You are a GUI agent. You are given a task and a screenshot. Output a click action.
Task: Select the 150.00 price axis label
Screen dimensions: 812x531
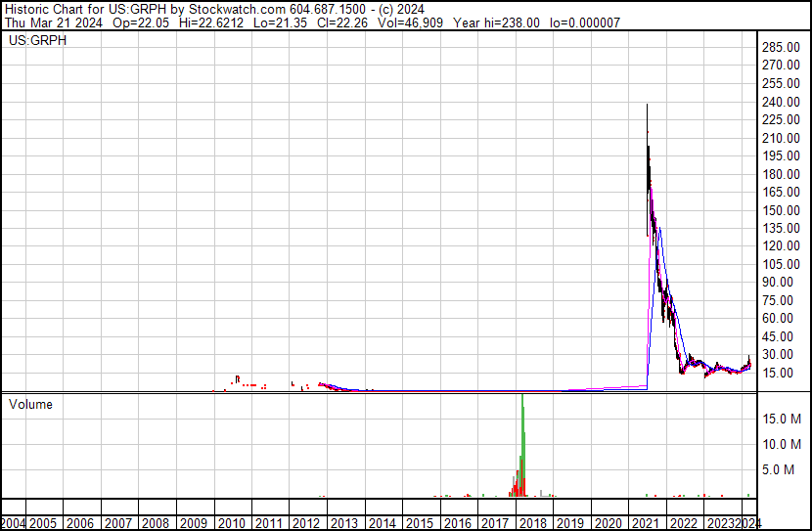point(785,210)
